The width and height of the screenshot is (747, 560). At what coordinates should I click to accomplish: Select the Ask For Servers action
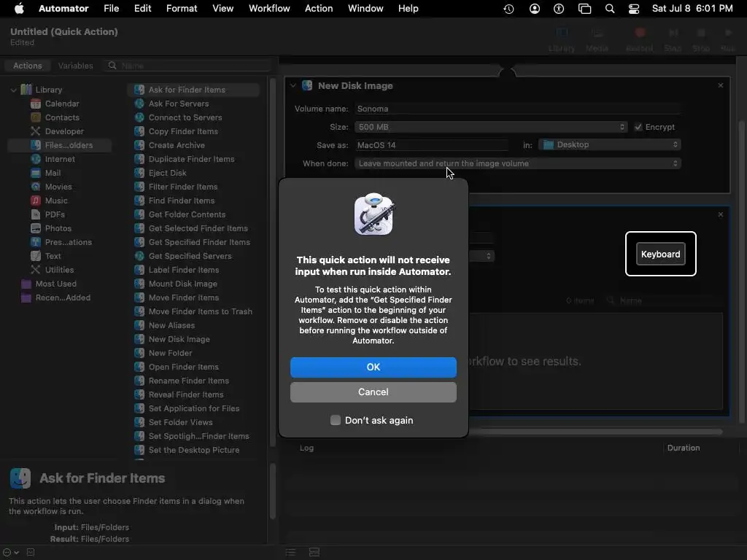point(178,104)
